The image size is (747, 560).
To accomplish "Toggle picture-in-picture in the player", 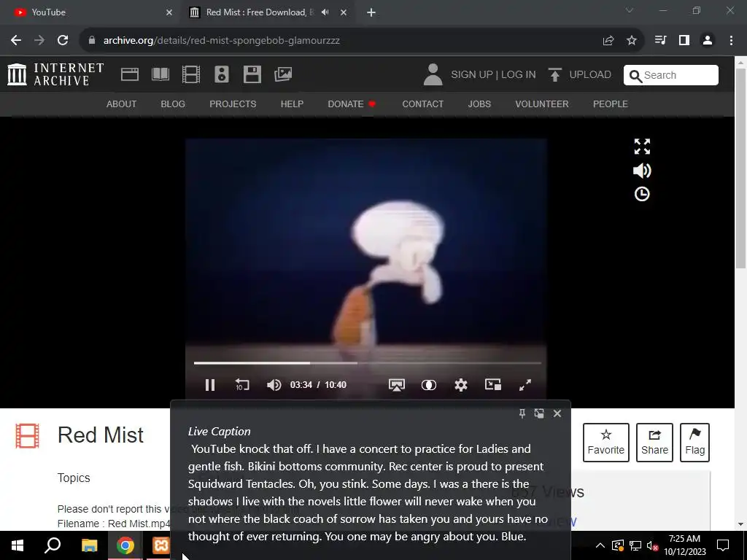I will click(x=493, y=384).
